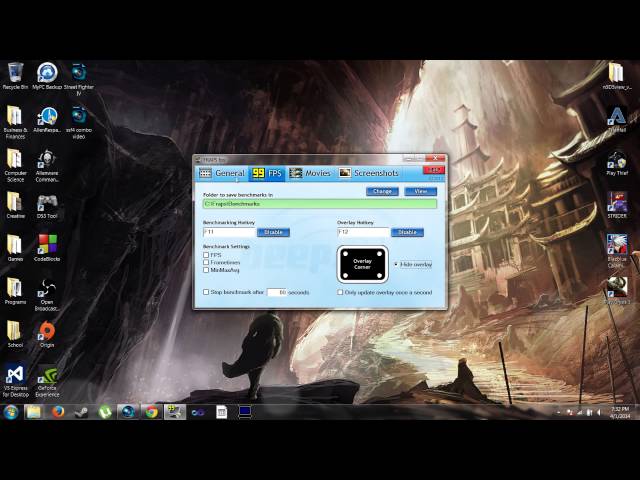Click the Business & Finances folder
The image size is (640, 480).
click(15, 122)
